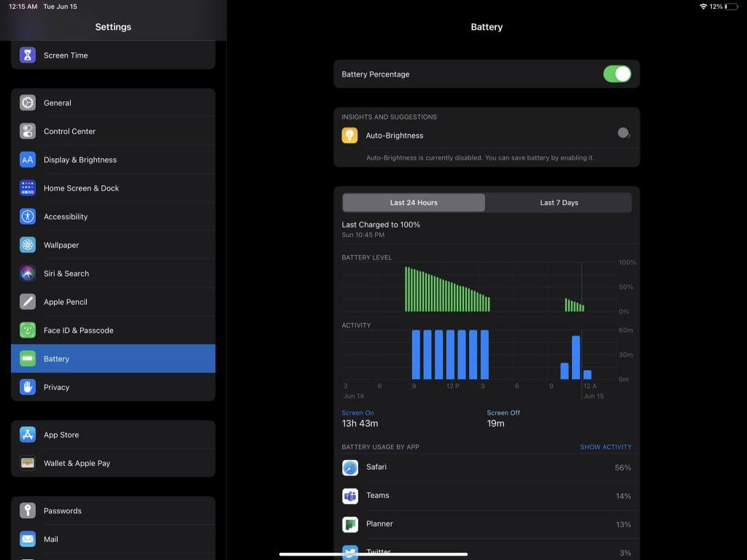Screen dimensions: 747x560
Task: Switch to Last 24 Hours tab
Action: (x=414, y=203)
